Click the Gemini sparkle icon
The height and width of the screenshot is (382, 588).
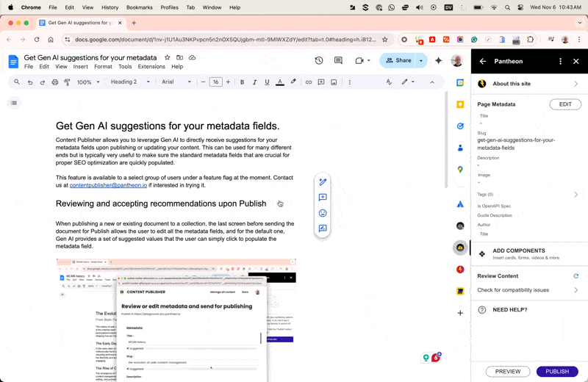click(439, 61)
